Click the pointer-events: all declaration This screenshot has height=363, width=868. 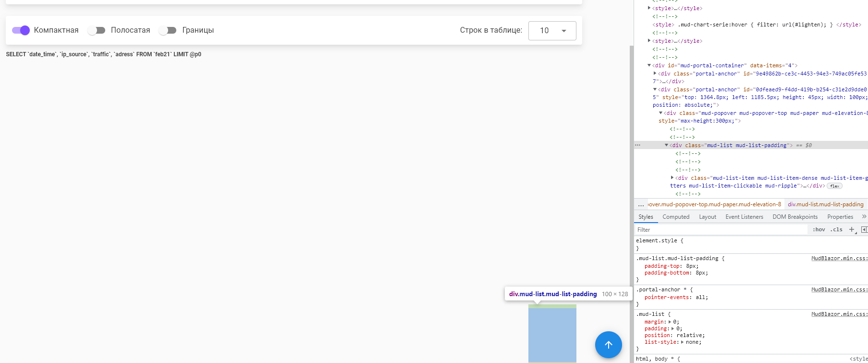(676, 298)
